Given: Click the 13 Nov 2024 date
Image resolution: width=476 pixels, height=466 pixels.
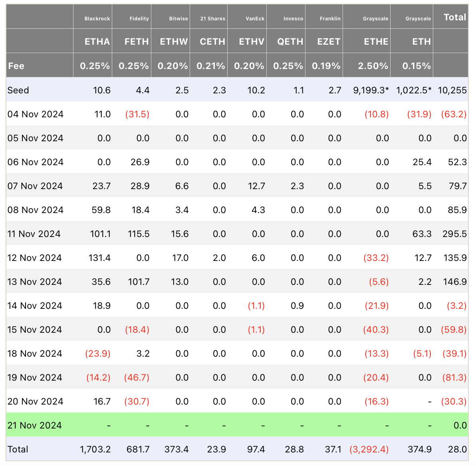Looking at the screenshot, I should click(x=35, y=282).
